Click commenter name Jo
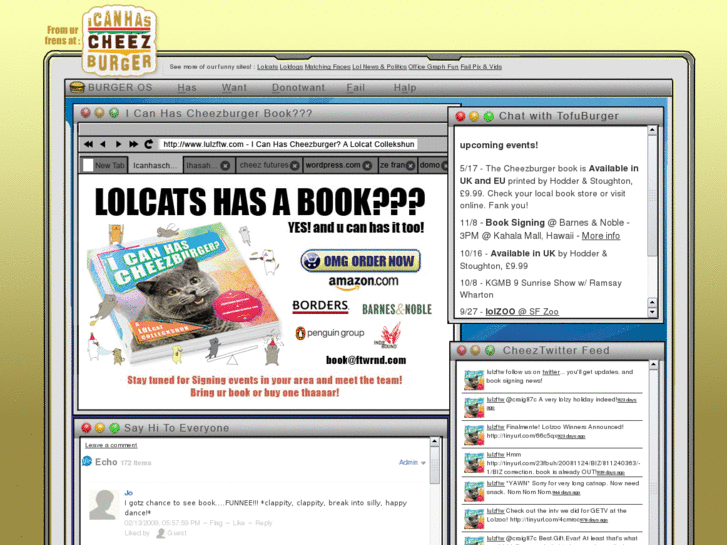727x545 pixels. 128,493
